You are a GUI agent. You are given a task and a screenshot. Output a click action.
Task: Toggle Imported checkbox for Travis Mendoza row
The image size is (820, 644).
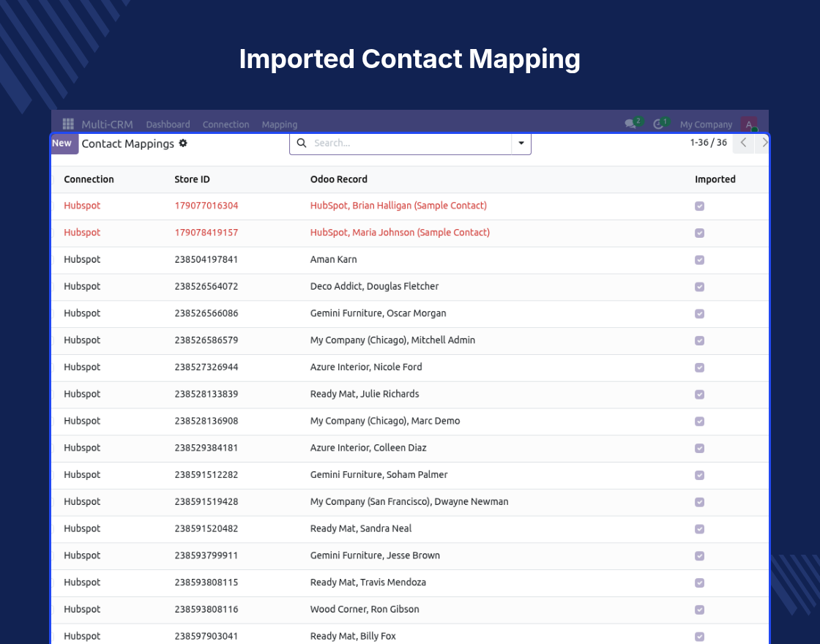click(x=700, y=583)
